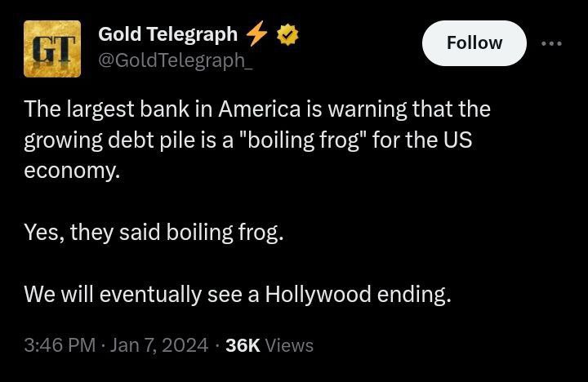Click the word 'economy.' in the post
This screenshot has width=588, height=382.
point(72,171)
